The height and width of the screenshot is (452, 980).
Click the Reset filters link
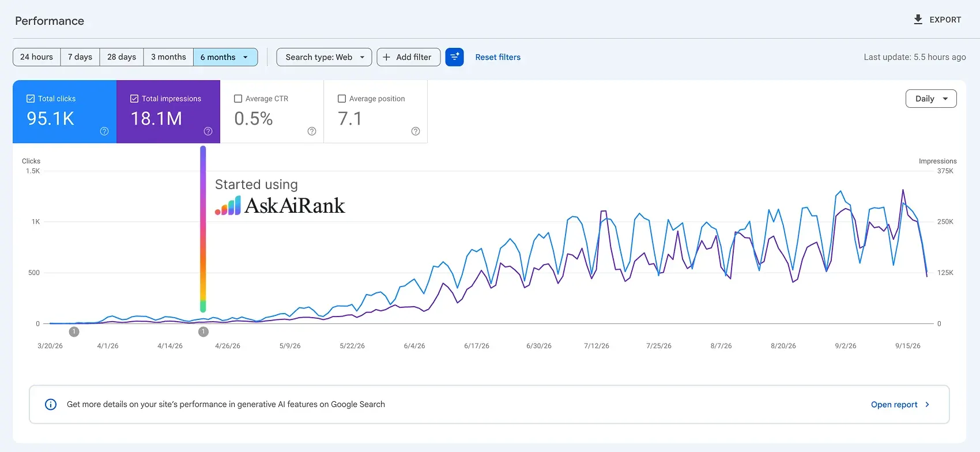click(498, 57)
